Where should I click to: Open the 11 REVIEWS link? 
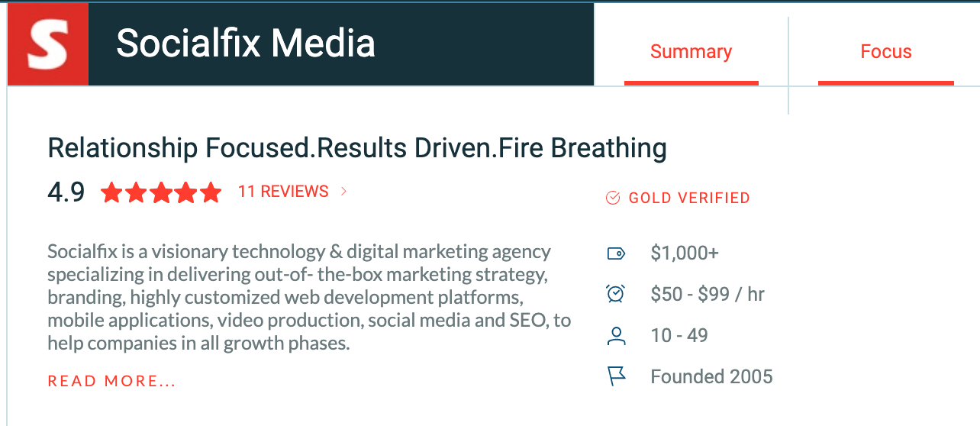pyautogui.click(x=283, y=192)
